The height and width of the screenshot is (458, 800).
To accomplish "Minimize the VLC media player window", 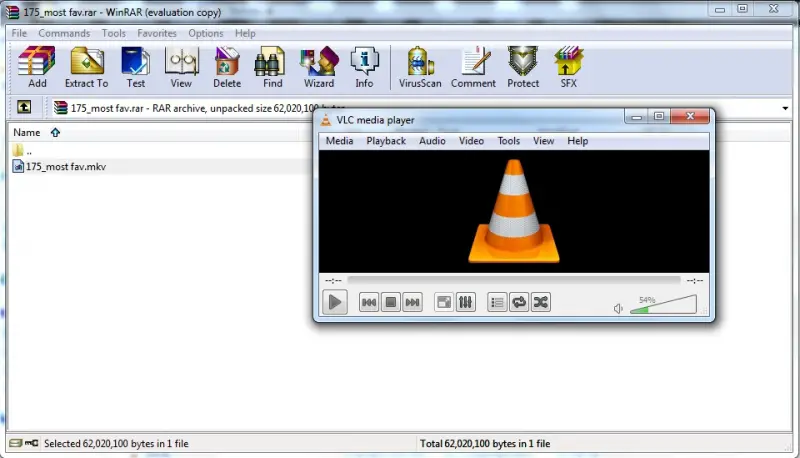I will (x=636, y=117).
